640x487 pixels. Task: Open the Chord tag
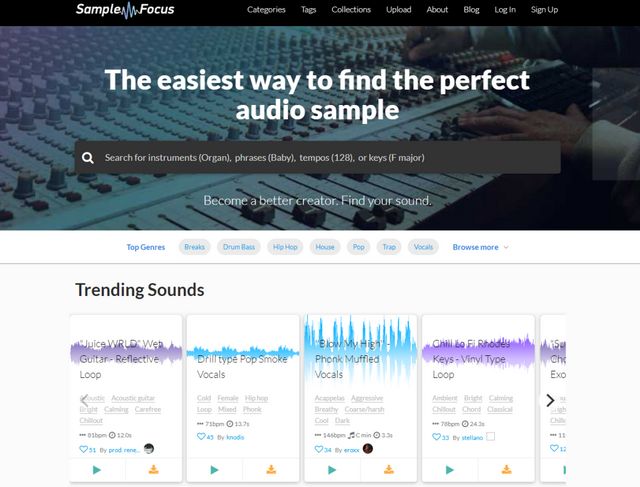[x=471, y=409]
